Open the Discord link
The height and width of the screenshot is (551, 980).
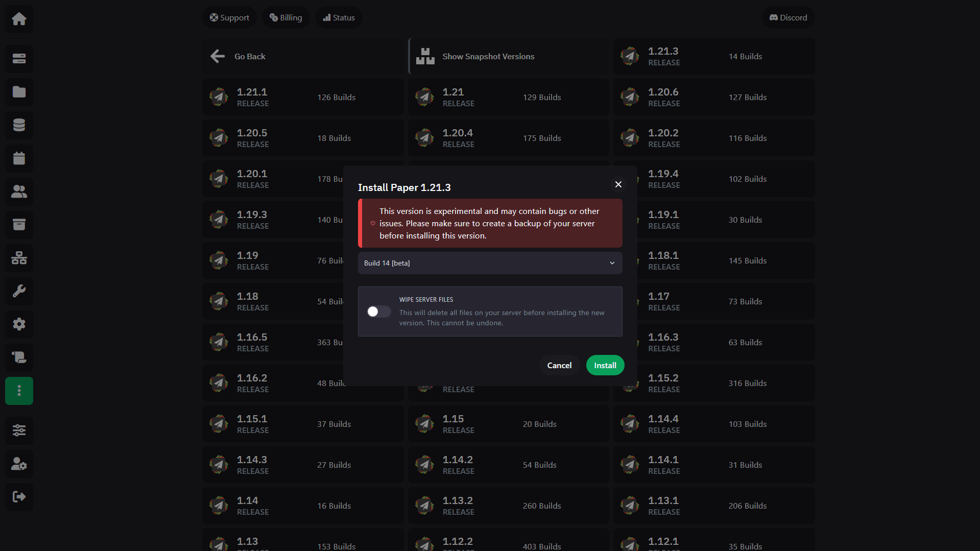click(x=788, y=17)
